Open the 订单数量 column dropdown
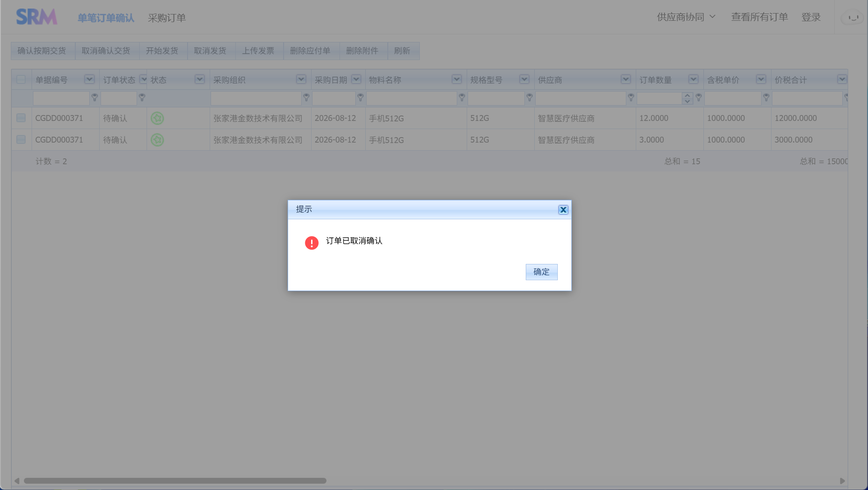 pos(693,79)
